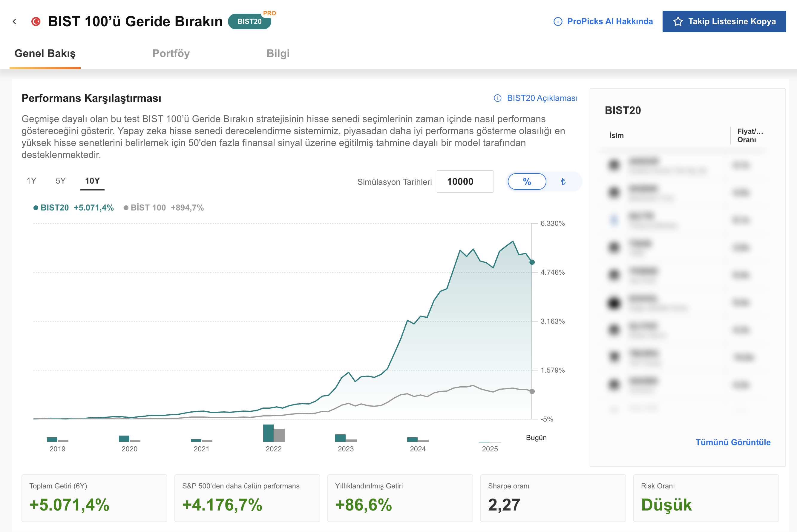Viewport: 797px width, 532px height.
Task: Click the BIST20 sidebar panel heading
Action: (623, 110)
